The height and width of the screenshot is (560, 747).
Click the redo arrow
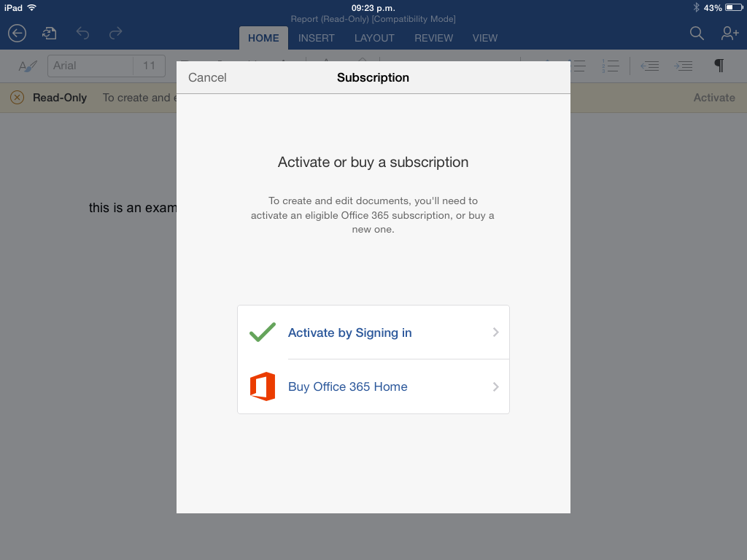115,34
